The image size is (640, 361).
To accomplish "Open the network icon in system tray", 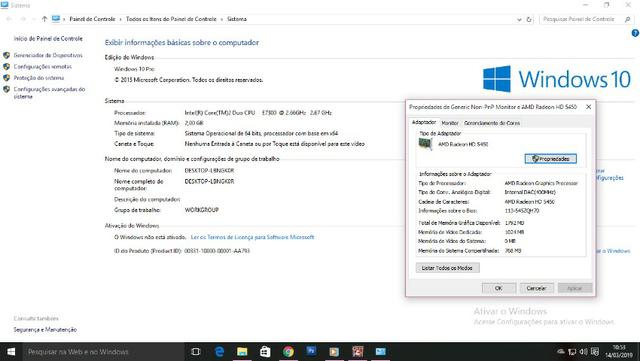I will [572, 352].
